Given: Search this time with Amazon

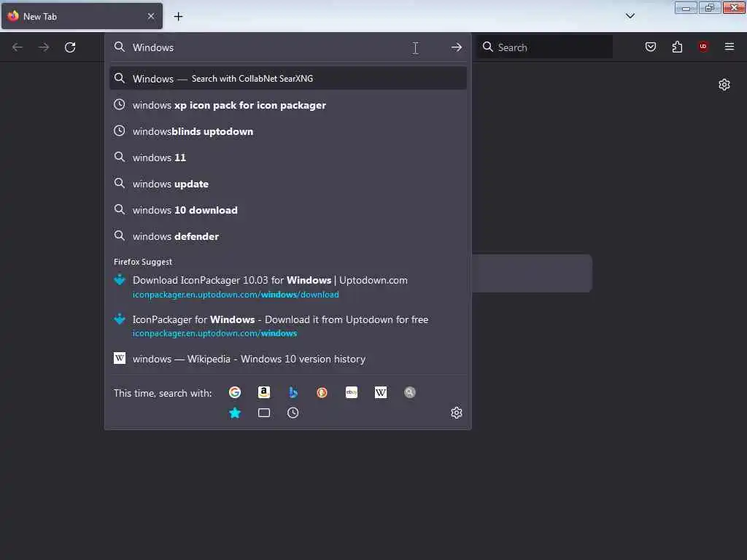Looking at the screenshot, I should [264, 392].
